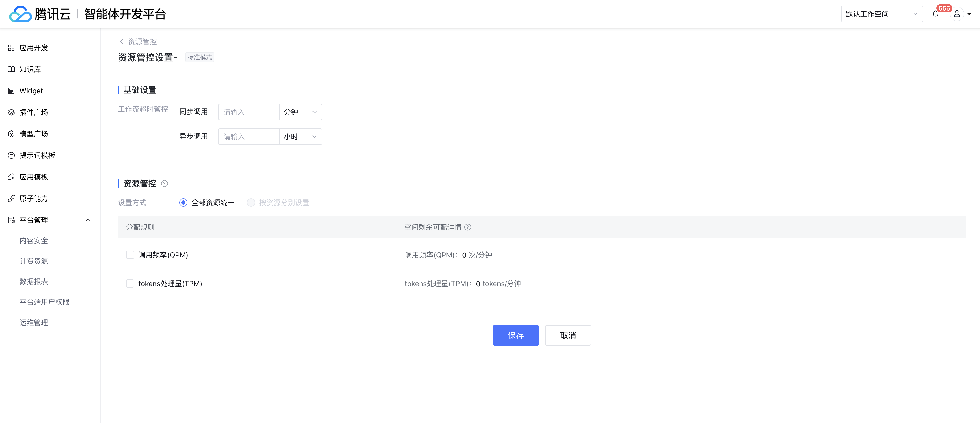Select the 全部资源统一 radio button
This screenshot has width=980, height=423.
183,203
